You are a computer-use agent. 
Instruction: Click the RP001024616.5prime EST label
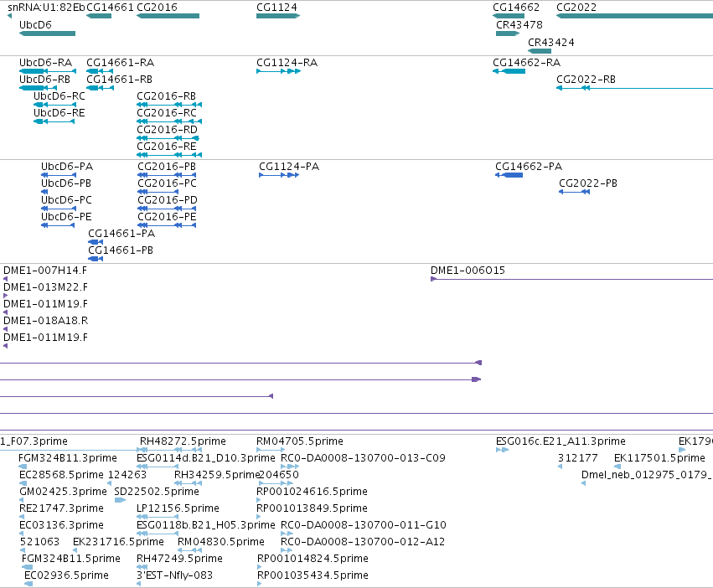pos(312,492)
